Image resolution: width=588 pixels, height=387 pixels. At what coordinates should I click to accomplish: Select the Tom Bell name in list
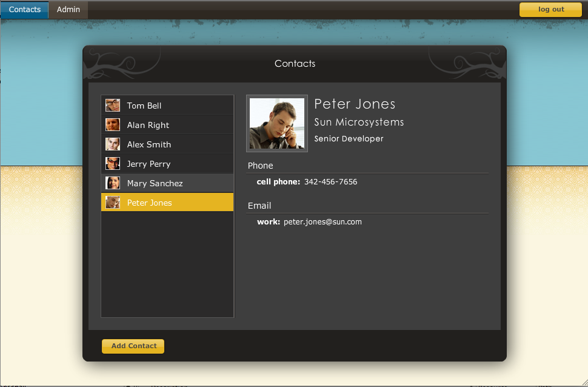(x=144, y=106)
